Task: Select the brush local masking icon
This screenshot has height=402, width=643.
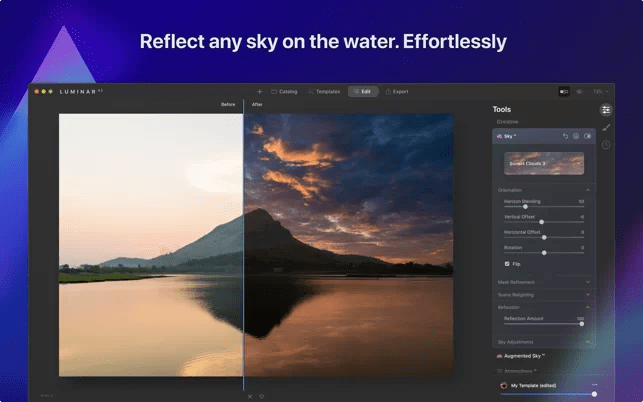Action: [x=606, y=128]
